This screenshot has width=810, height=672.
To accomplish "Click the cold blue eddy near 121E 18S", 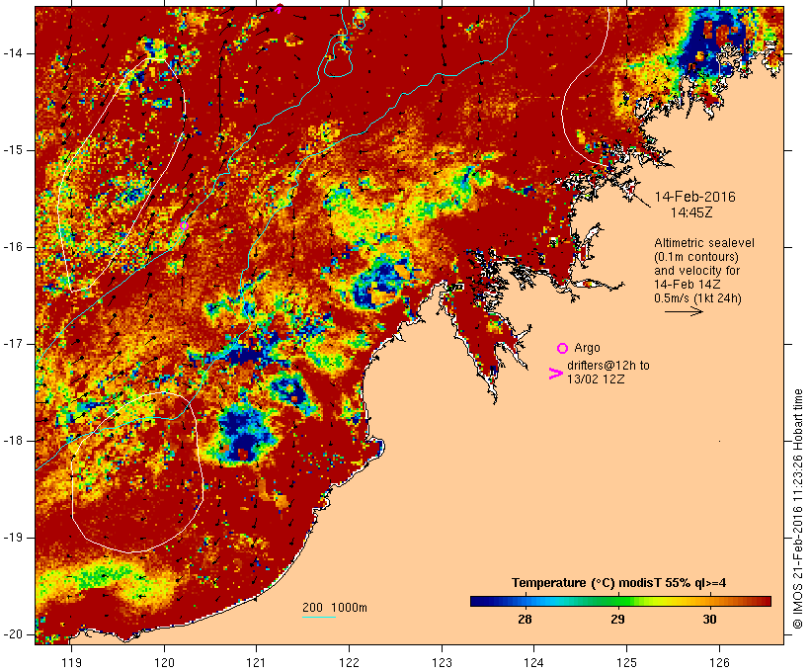I will click(x=243, y=433).
